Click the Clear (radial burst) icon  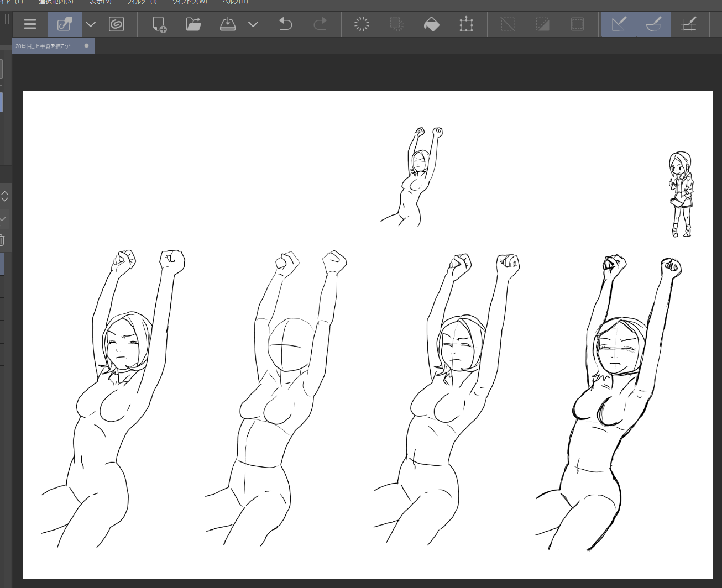[x=362, y=24]
